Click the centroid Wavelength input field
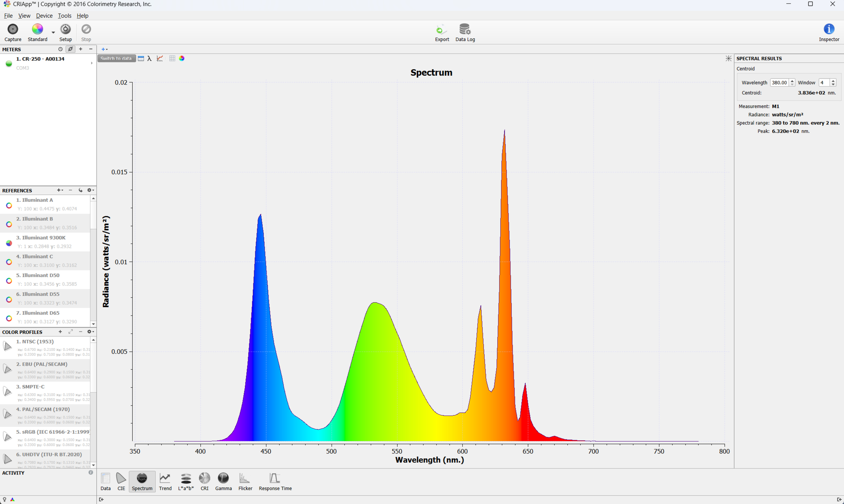The image size is (844, 504). point(779,83)
